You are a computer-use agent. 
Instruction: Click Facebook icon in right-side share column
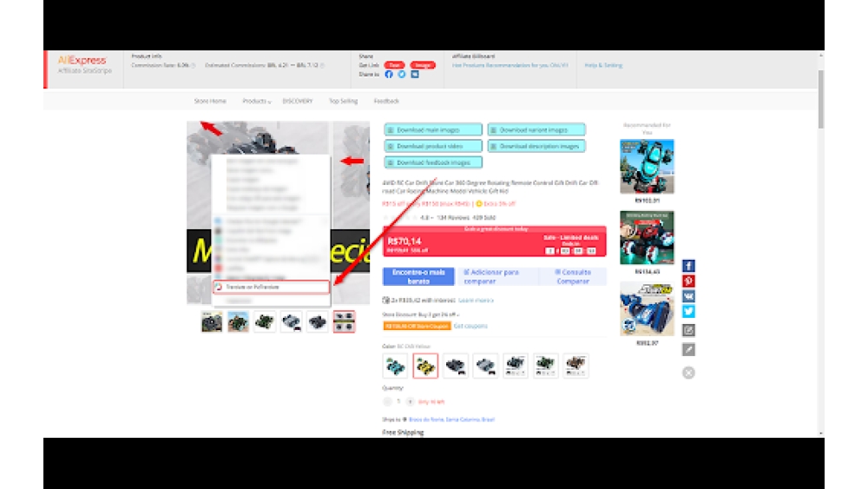tap(688, 266)
